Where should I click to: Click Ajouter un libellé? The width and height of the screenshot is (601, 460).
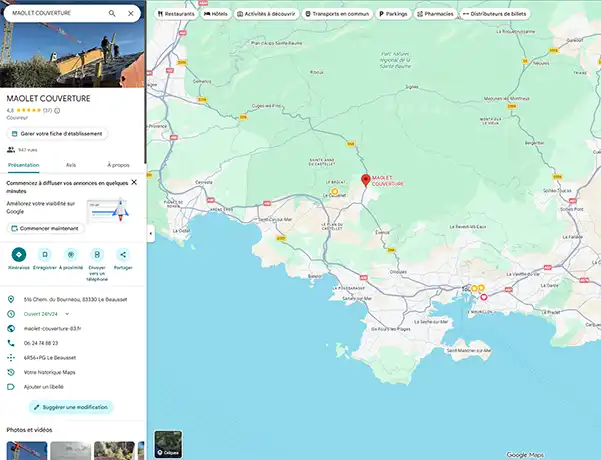coord(44,387)
